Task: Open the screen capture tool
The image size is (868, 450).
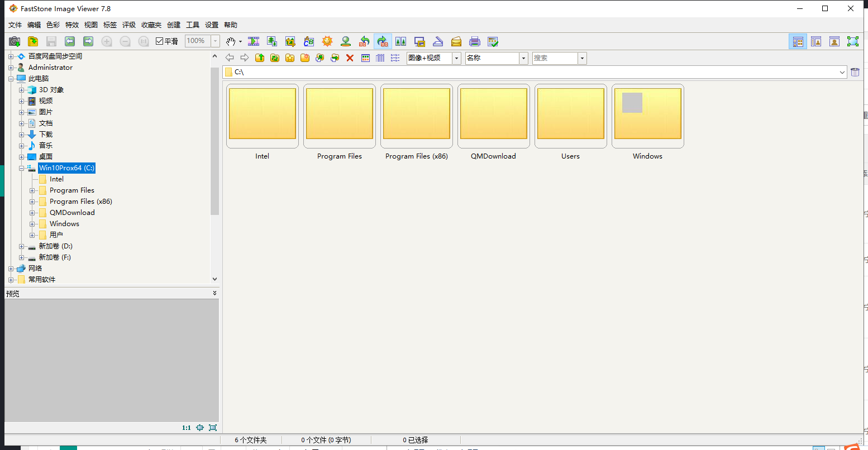Action: click(419, 41)
